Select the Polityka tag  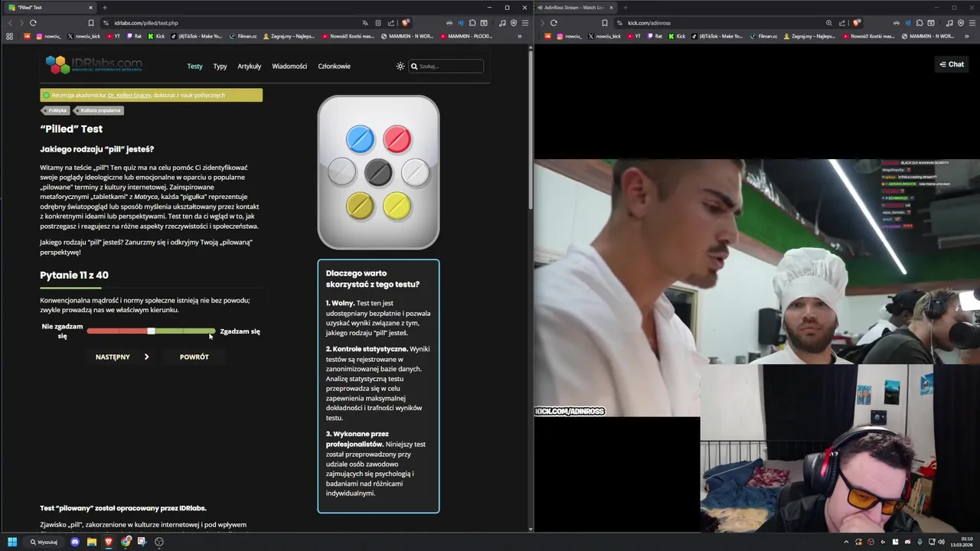click(x=57, y=110)
